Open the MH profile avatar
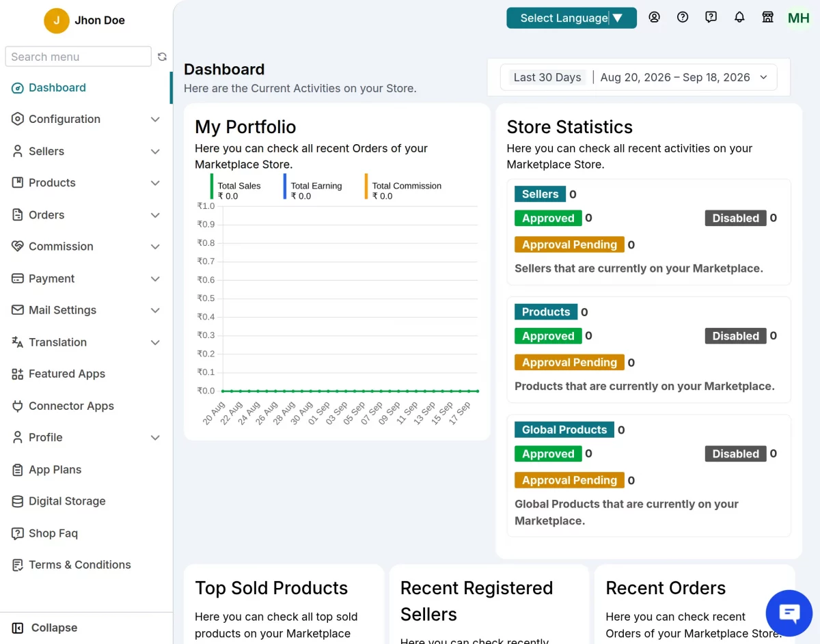Image resolution: width=820 pixels, height=644 pixels. [x=799, y=18]
